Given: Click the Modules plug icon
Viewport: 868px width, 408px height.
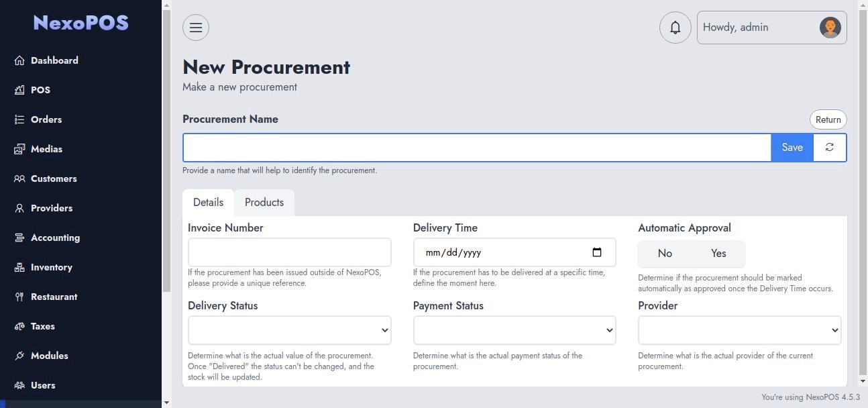Looking at the screenshot, I should (x=19, y=356).
